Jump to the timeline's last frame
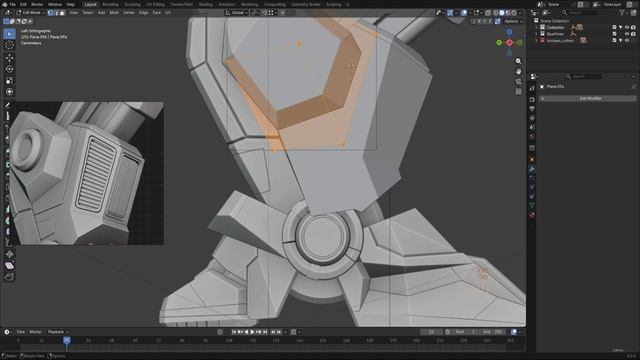 pos(265,332)
